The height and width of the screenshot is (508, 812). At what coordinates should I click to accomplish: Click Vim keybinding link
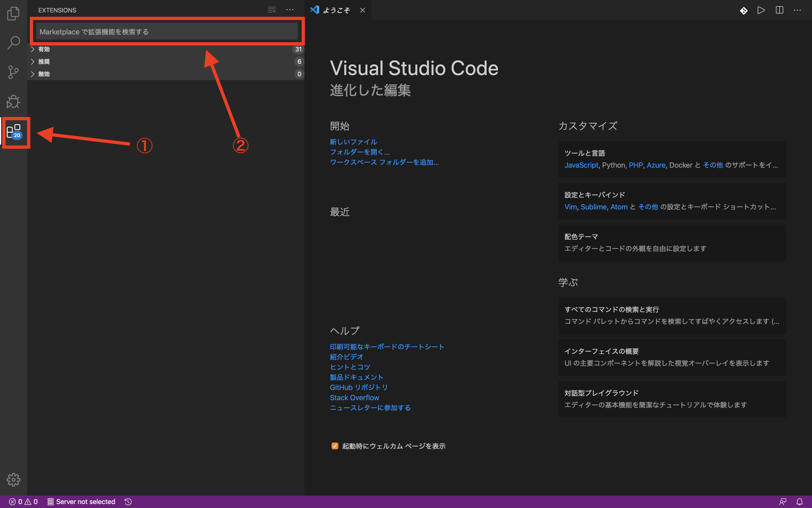point(570,207)
